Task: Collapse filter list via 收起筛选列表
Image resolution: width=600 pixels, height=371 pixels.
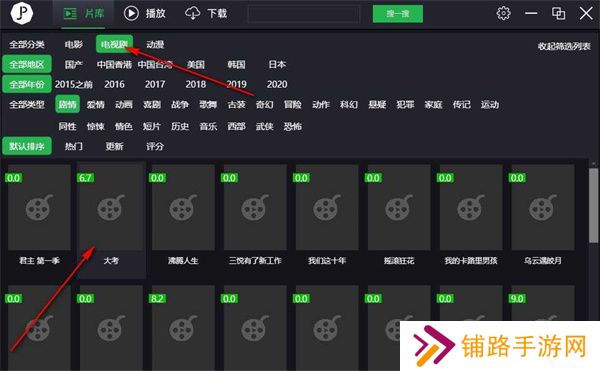Action: [x=564, y=46]
